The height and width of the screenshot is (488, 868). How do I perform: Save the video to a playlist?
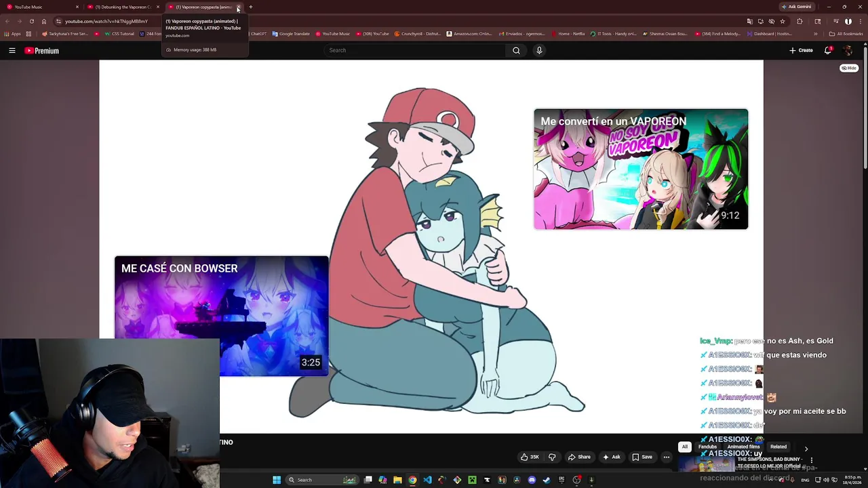click(x=642, y=457)
